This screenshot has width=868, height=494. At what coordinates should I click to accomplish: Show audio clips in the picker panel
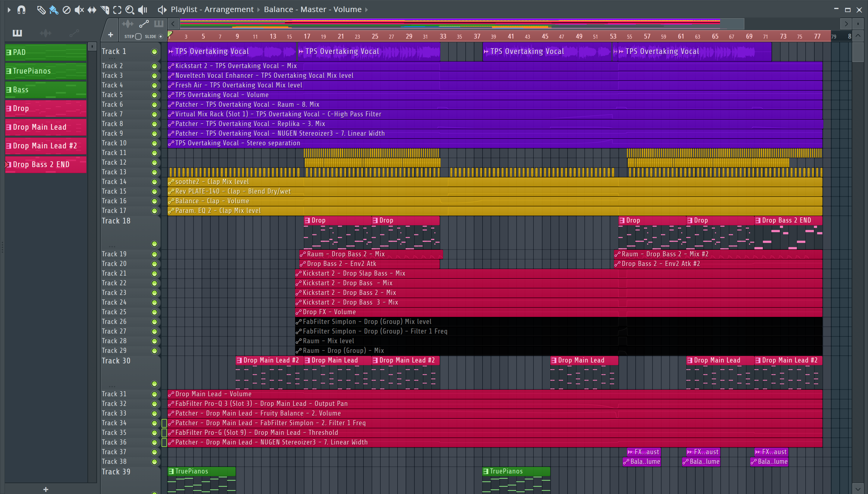(x=46, y=33)
